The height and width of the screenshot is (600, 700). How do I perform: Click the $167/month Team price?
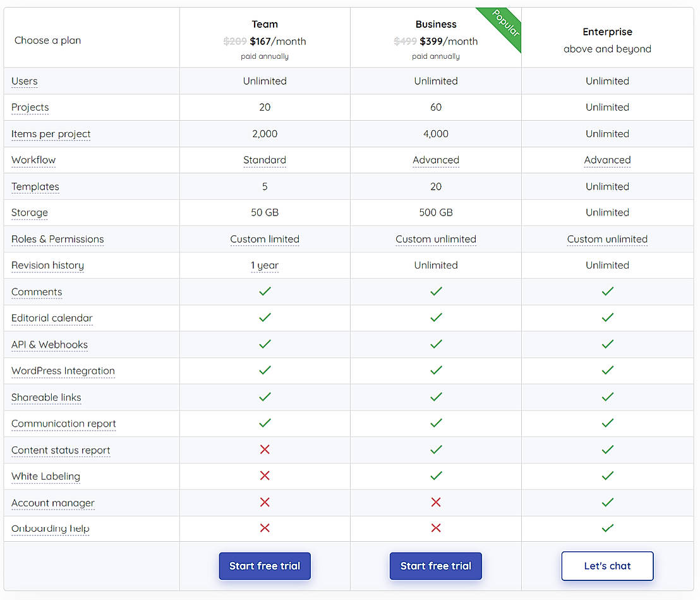[278, 42]
